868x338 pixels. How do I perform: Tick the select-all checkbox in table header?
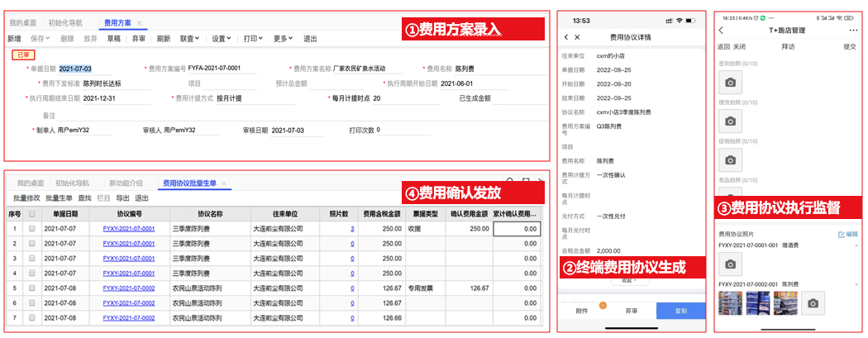coord(32,213)
